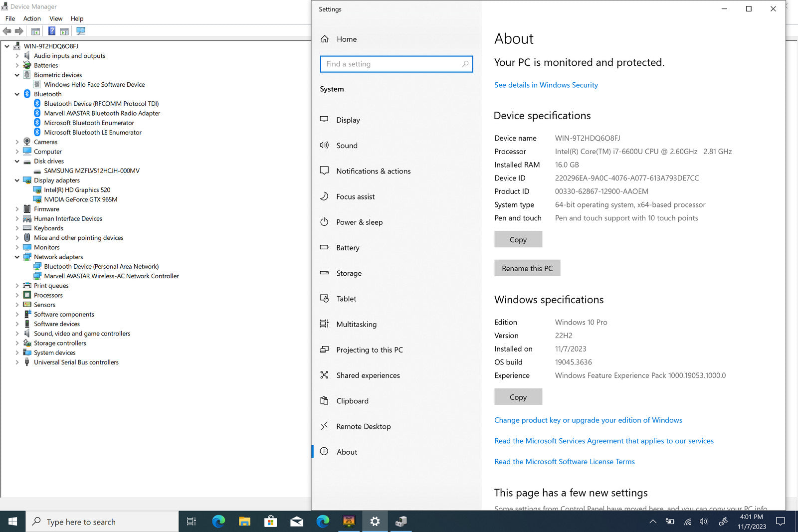Collapse the Biometric devices node
The width and height of the screenshot is (798, 532).
pyautogui.click(x=17, y=75)
